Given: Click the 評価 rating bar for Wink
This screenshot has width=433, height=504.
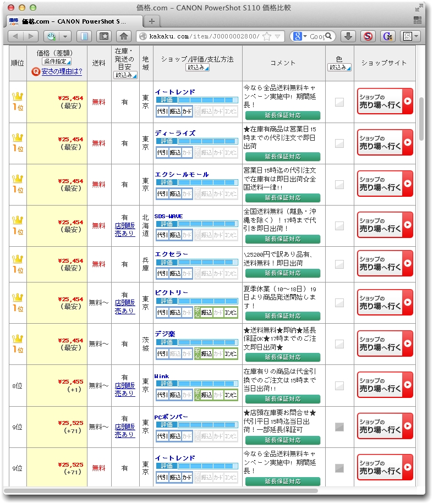Looking at the screenshot, I should click(x=197, y=384).
